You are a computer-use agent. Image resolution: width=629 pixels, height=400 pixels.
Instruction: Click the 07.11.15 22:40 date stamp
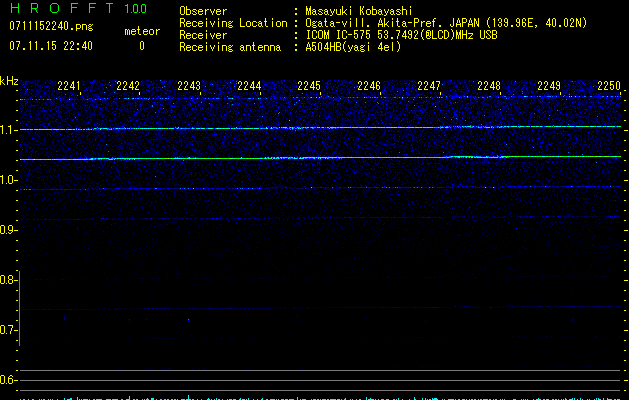click(x=50, y=46)
